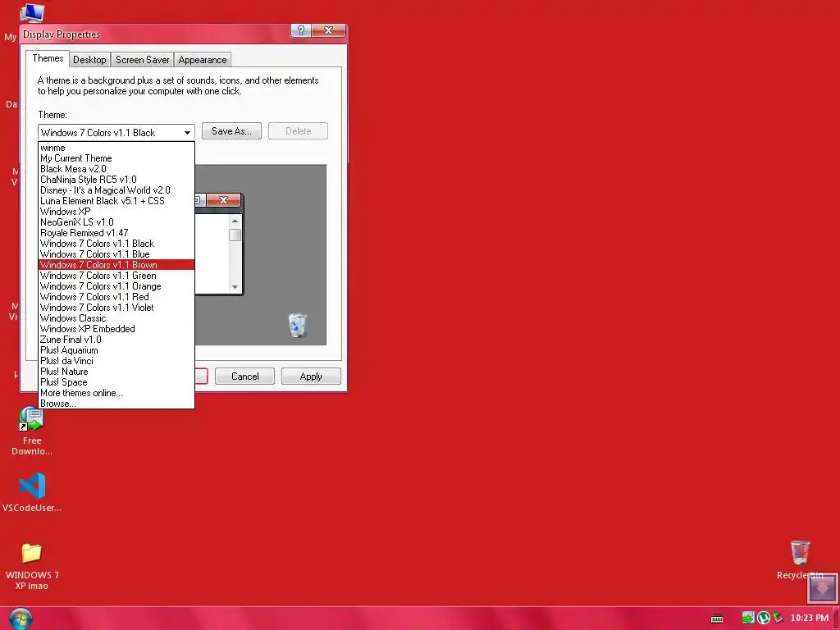Click preview window scrollbar thumb

235,235
